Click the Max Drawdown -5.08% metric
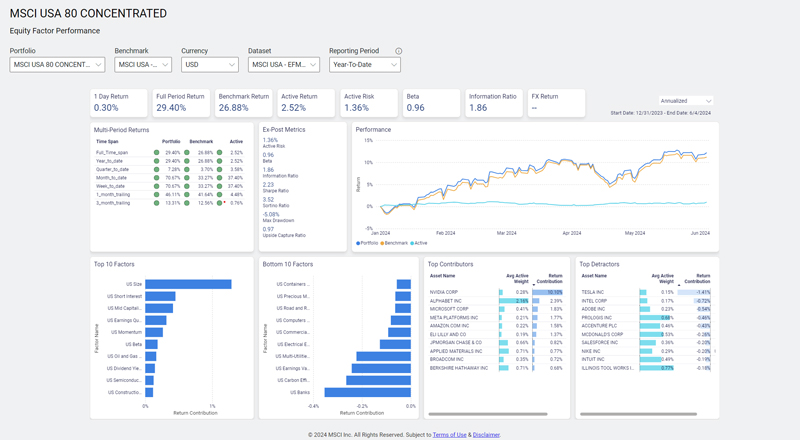This screenshot has height=440, width=800. (279, 217)
